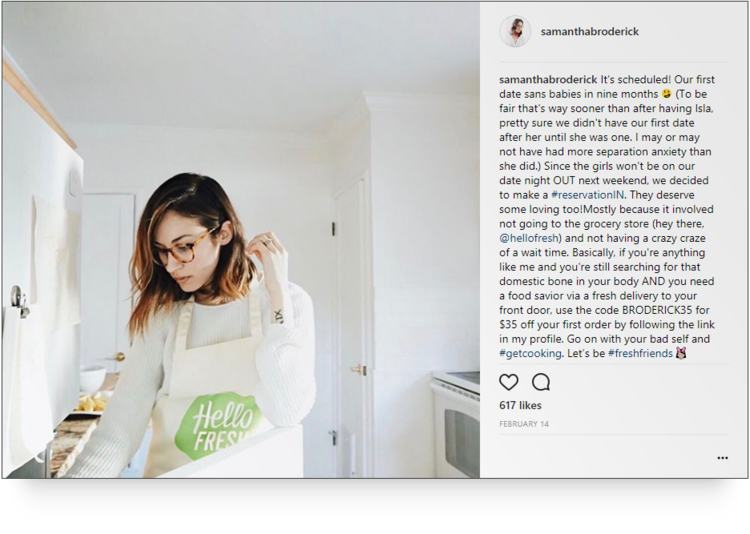Click the FEBRUARY 14 post date
This screenshot has height=534, width=750.
point(524,424)
